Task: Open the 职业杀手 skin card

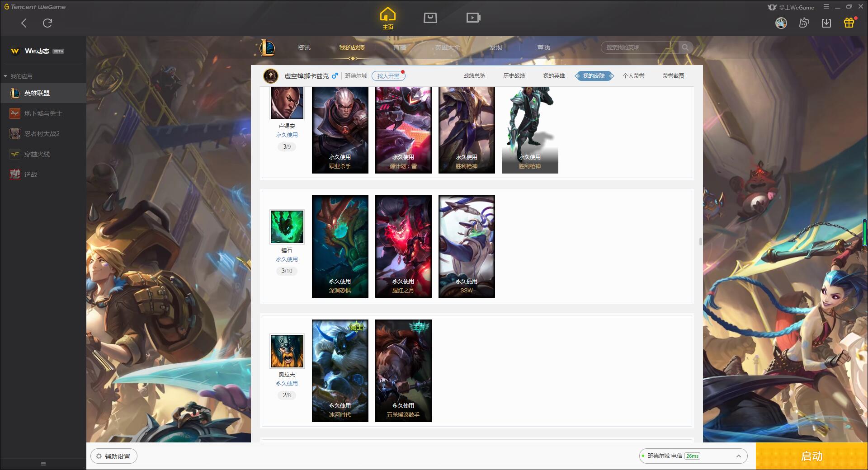Action: point(340,130)
